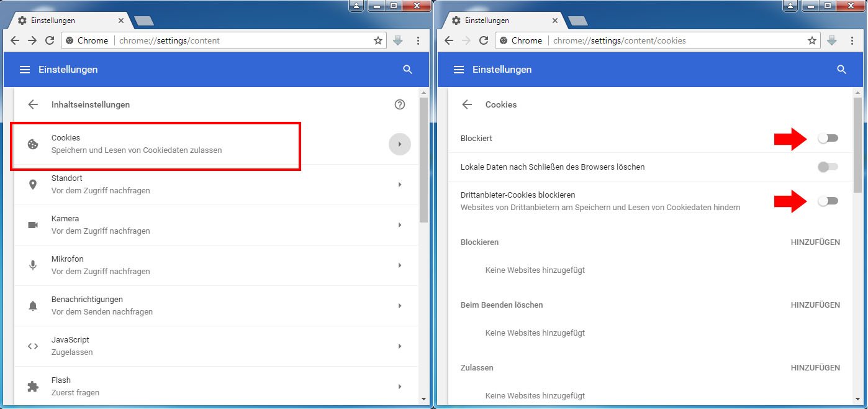Screen dimensions: 868x409
Task: Click the camera icon beside Kamera
Action: click(33, 224)
